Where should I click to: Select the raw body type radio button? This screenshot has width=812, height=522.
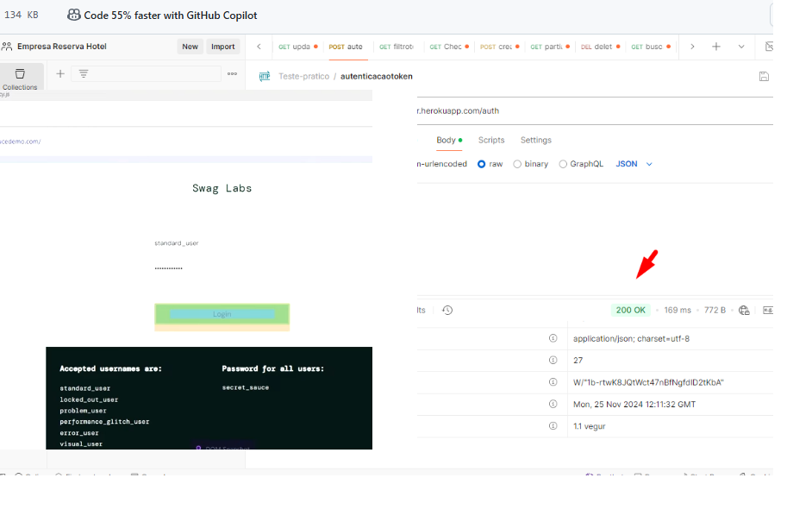coord(482,164)
